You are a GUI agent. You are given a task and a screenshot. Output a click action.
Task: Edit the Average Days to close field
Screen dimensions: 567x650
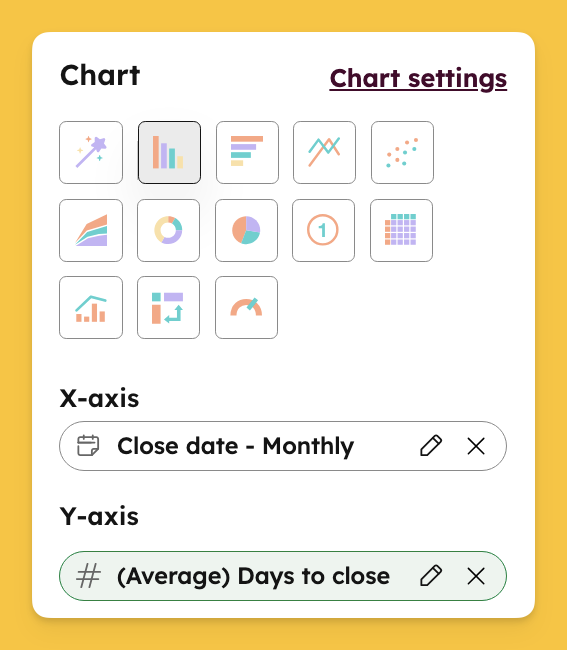(x=431, y=576)
